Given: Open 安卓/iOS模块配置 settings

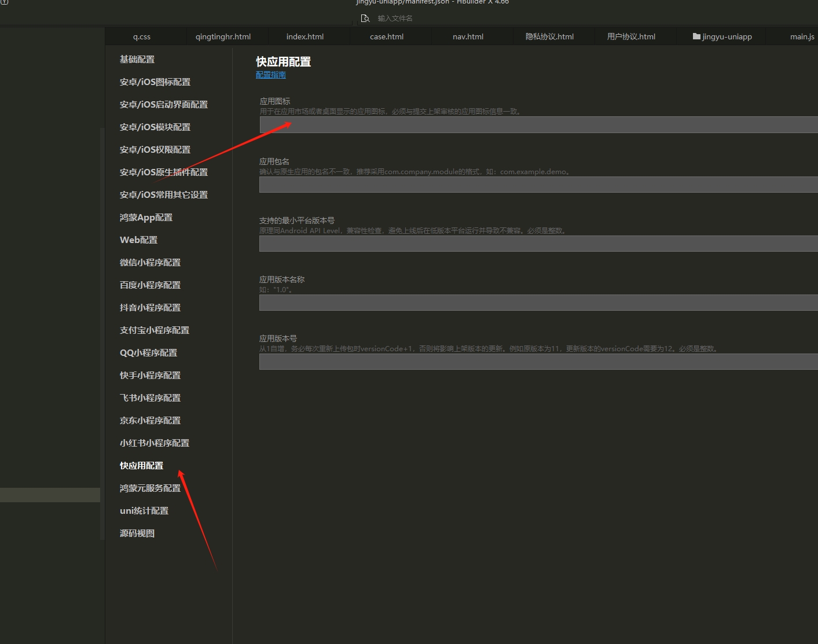Looking at the screenshot, I should 155,127.
